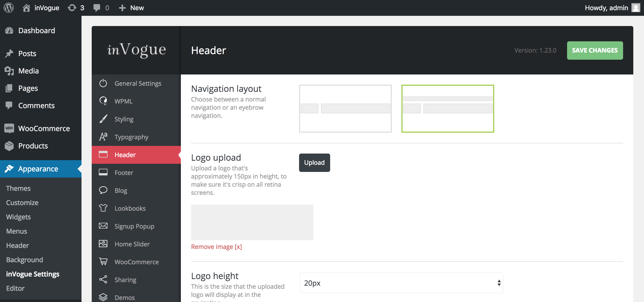Open the Demos settings section

point(136,296)
